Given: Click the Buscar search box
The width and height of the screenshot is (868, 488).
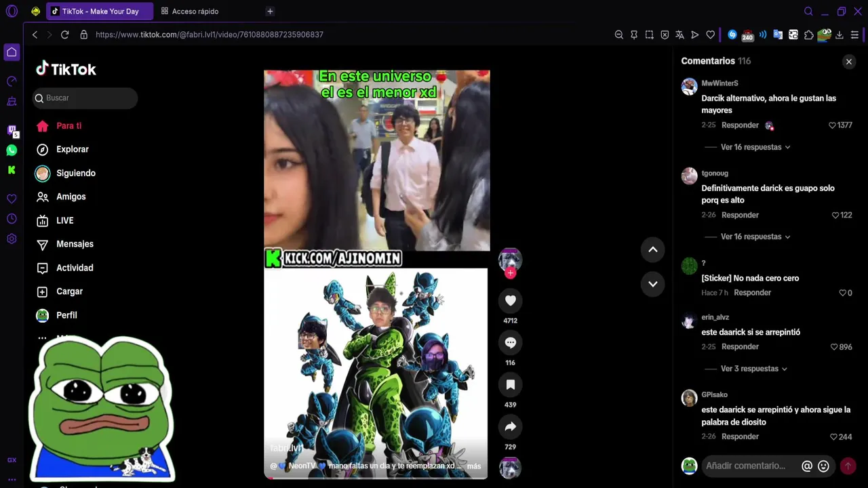Looking at the screenshot, I should pos(85,98).
